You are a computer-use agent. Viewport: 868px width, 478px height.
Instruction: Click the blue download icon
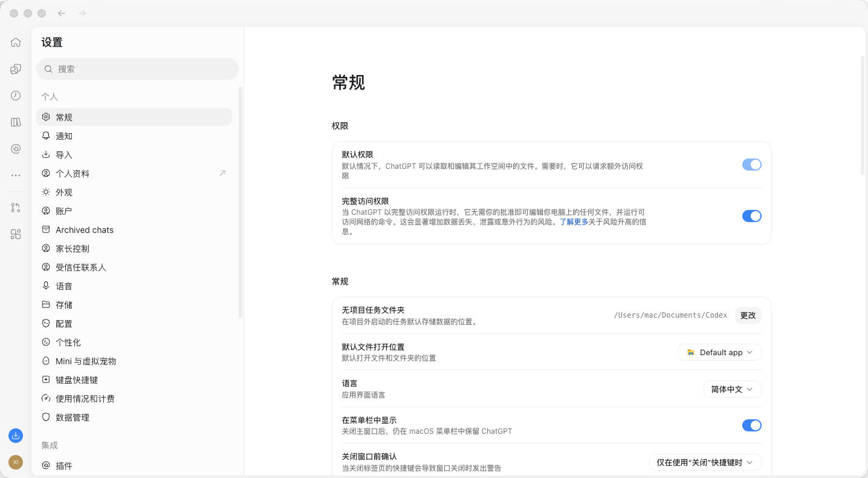coord(16,436)
